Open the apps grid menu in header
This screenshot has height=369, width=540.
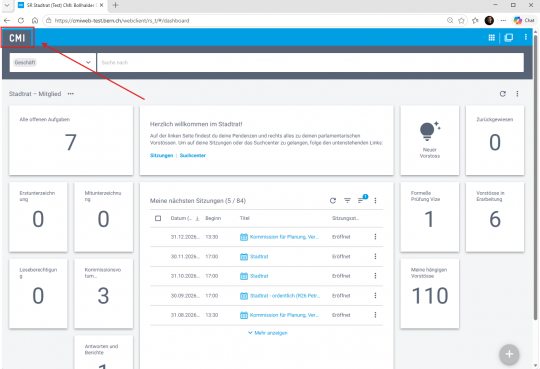(x=491, y=38)
